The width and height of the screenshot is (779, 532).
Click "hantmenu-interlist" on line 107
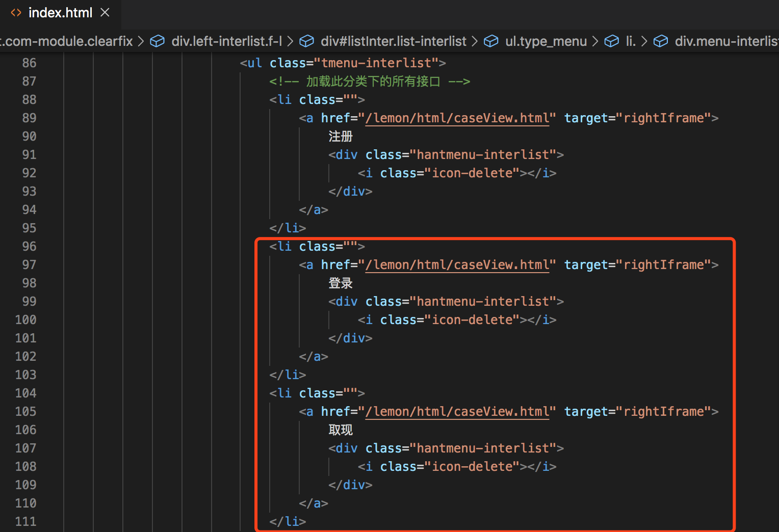point(483,448)
